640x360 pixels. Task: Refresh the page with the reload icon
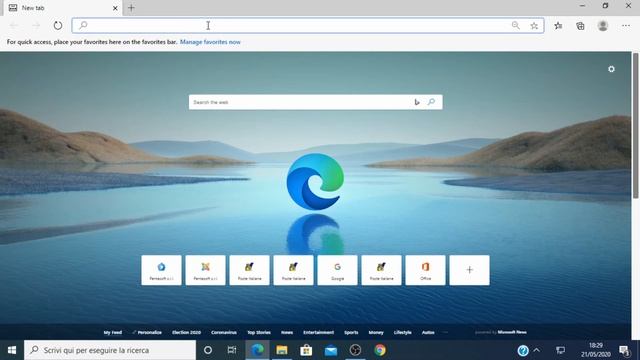point(58,26)
